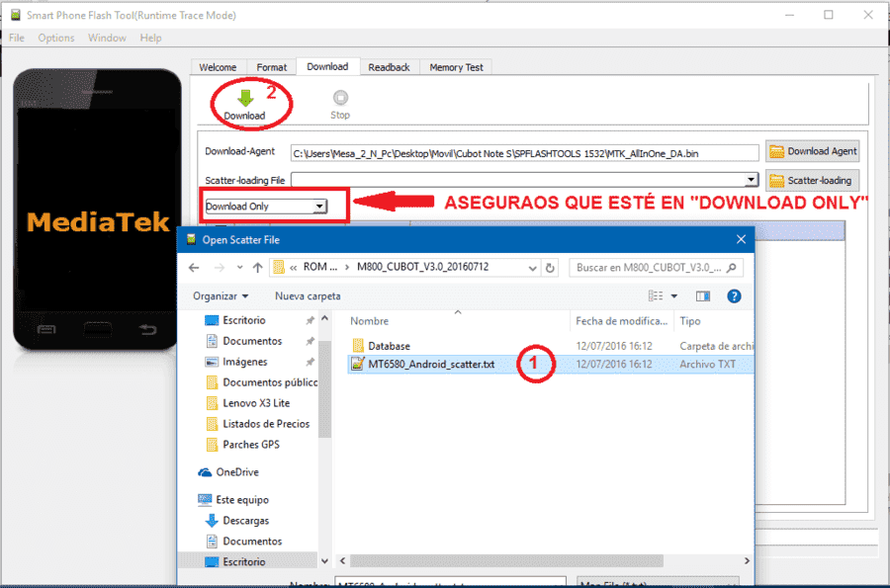Maximize the Smart Phone Flash Tool window
The height and width of the screenshot is (588, 890).
point(828,15)
